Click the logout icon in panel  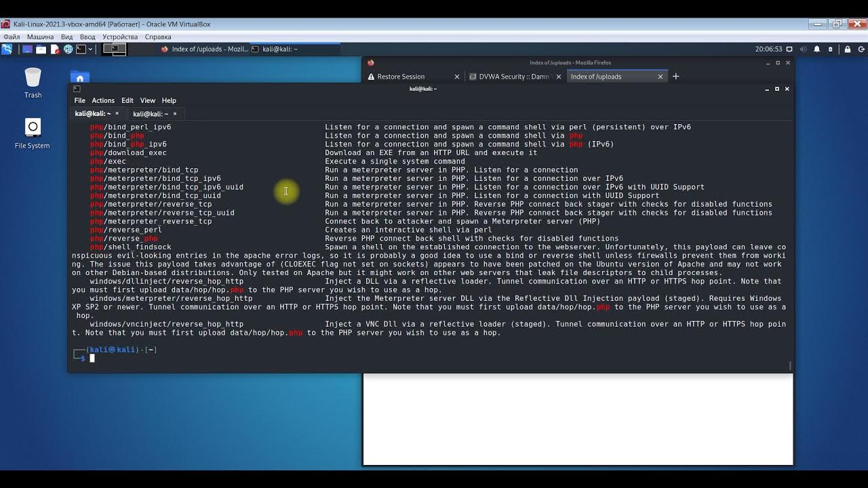[860, 49]
